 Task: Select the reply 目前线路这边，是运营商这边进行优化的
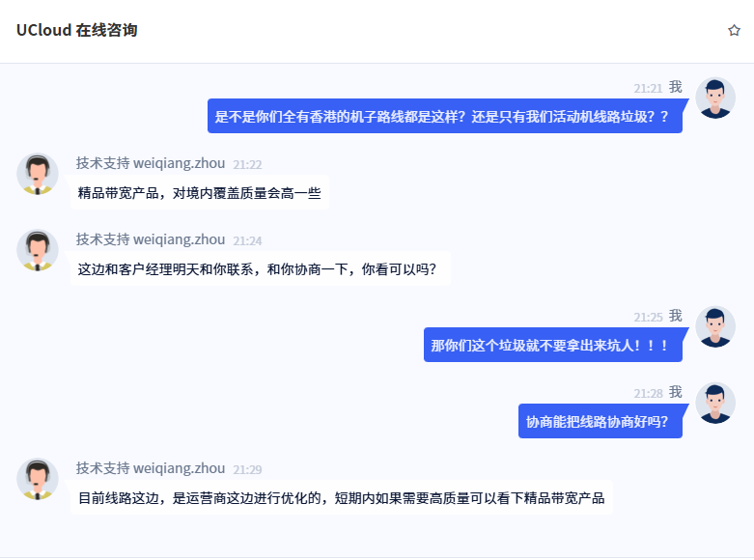(342, 497)
